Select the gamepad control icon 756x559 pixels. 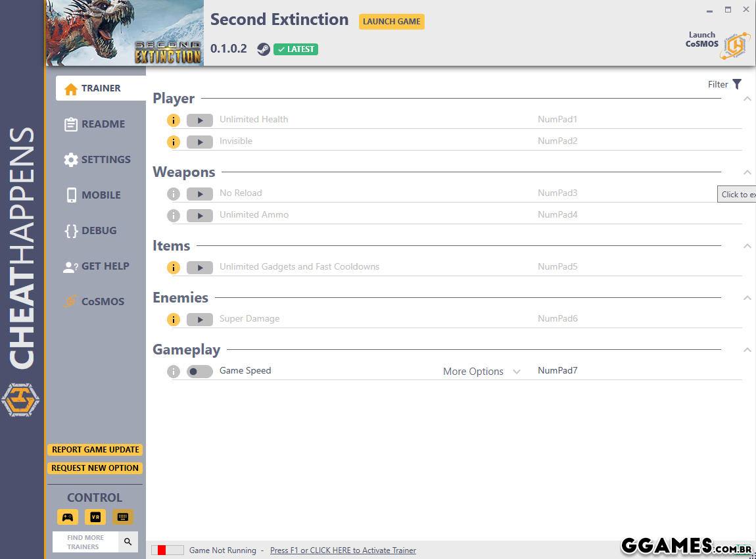click(x=67, y=517)
